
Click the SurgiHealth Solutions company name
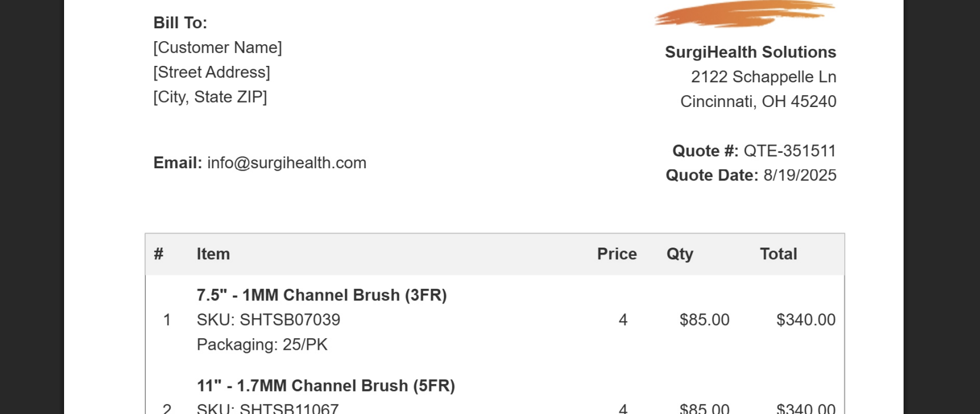[750, 52]
